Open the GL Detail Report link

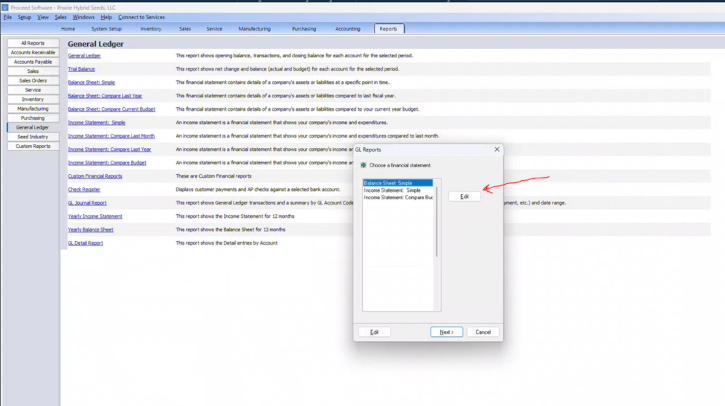click(86, 243)
